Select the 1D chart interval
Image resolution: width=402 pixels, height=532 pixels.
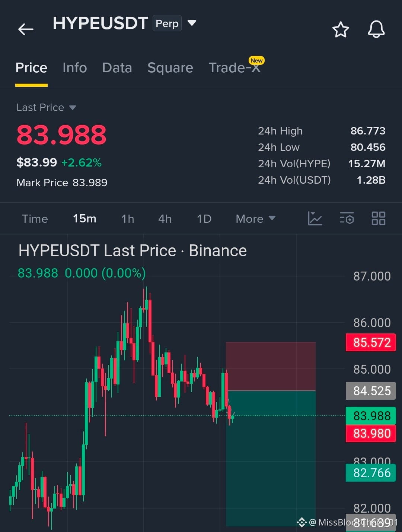(x=204, y=219)
